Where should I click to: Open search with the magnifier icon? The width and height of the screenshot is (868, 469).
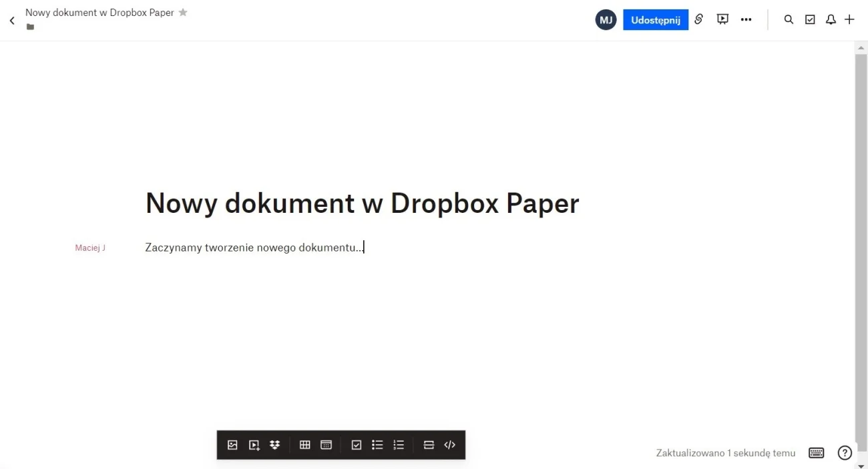[789, 20]
